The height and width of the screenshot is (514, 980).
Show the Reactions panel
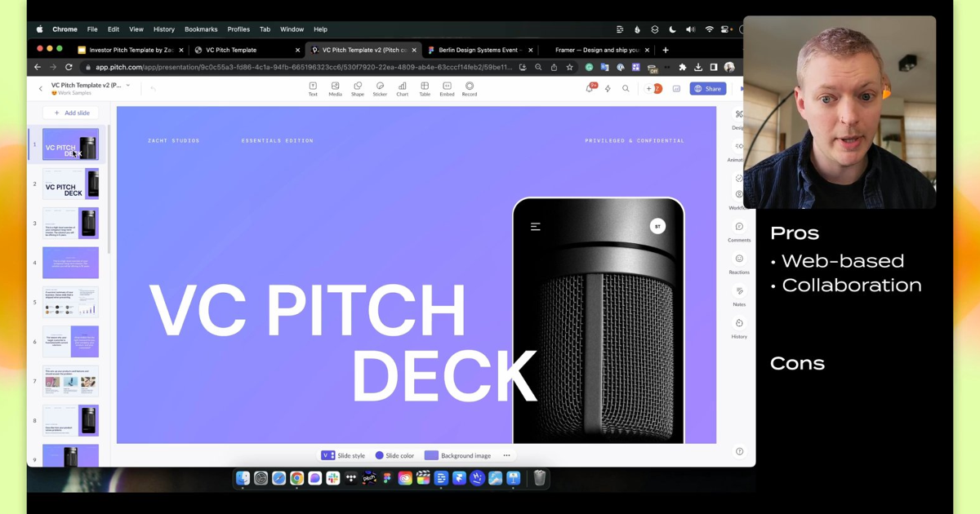[x=739, y=263]
